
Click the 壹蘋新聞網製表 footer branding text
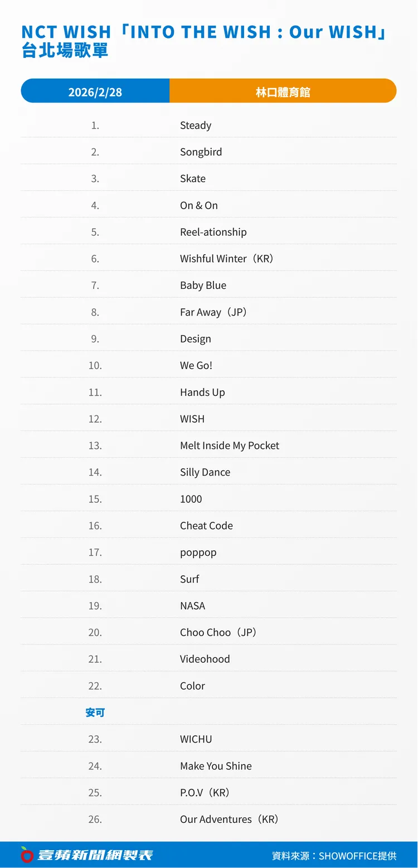point(95,855)
